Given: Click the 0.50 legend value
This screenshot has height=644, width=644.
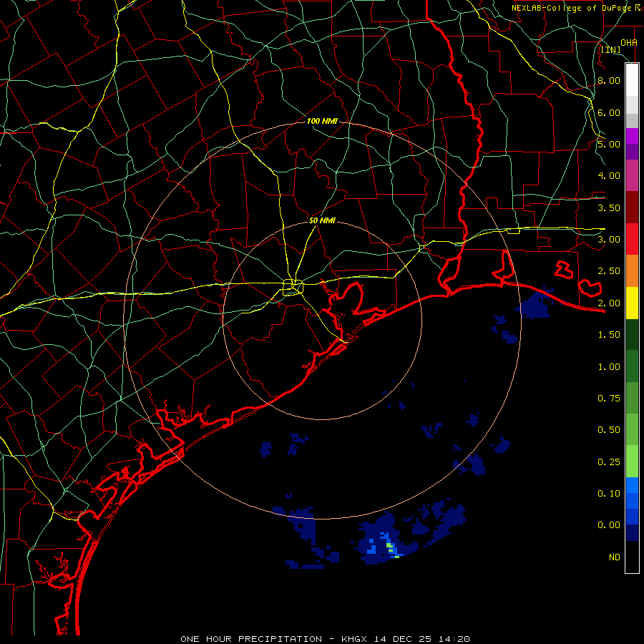Looking at the screenshot, I should click(x=609, y=430).
